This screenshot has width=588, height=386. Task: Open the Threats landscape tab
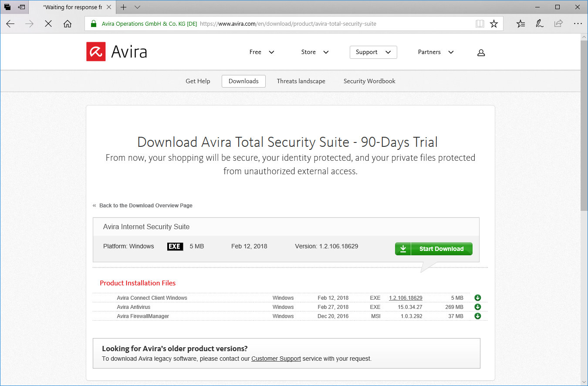301,81
